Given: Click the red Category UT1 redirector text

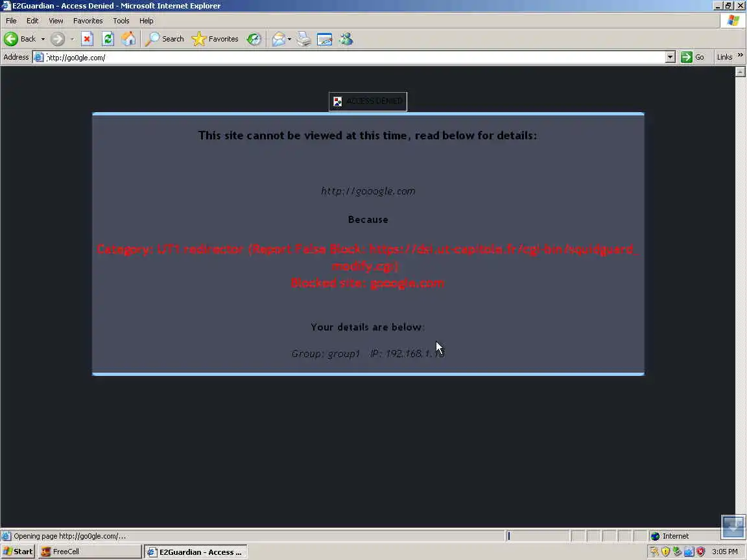Looking at the screenshot, I should pyautogui.click(x=368, y=257).
